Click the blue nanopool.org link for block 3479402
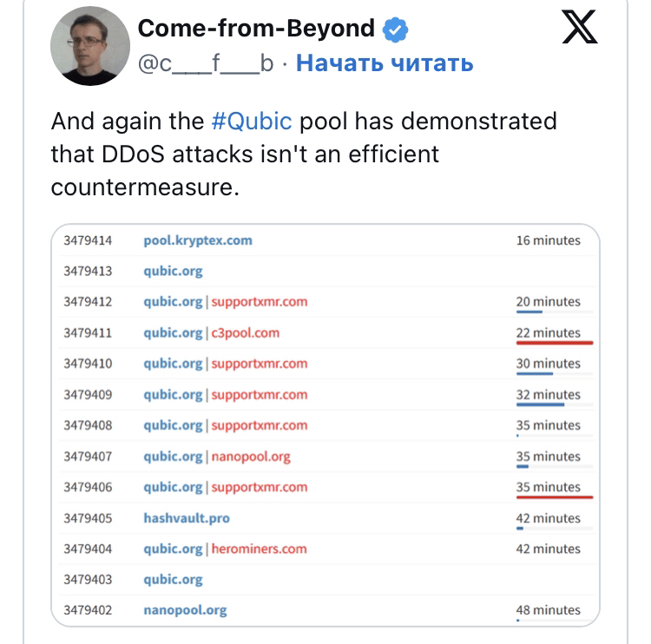651x644 pixels. click(185, 610)
